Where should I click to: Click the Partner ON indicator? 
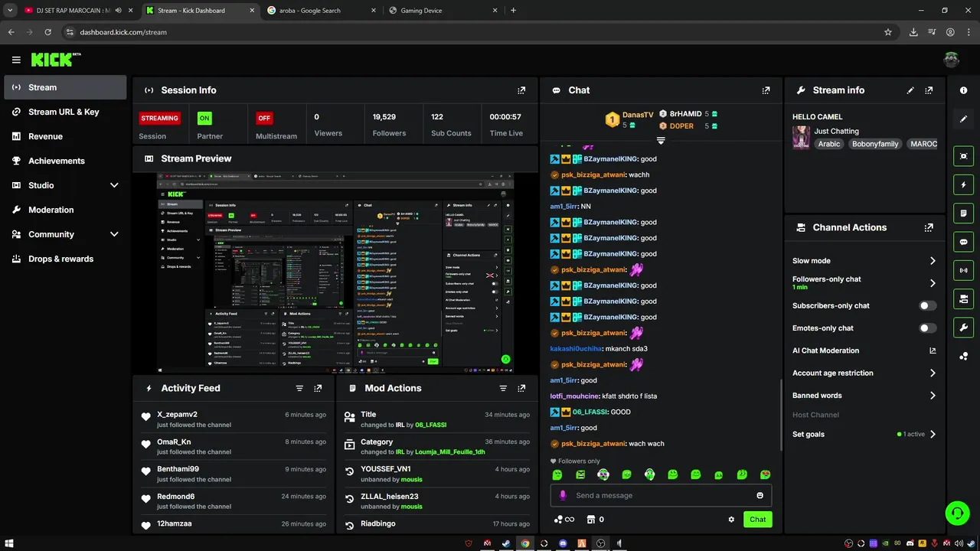pyautogui.click(x=204, y=118)
